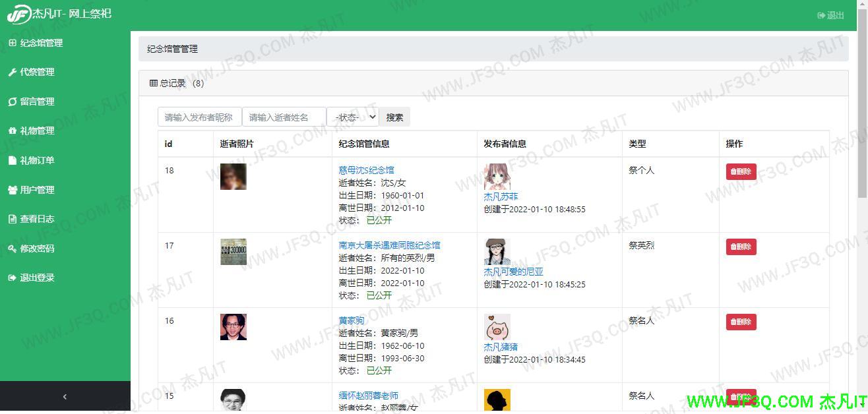868x414 pixels.
Task: Focus the 请输入发布者昵称 input field
Action: coord(200,117)
